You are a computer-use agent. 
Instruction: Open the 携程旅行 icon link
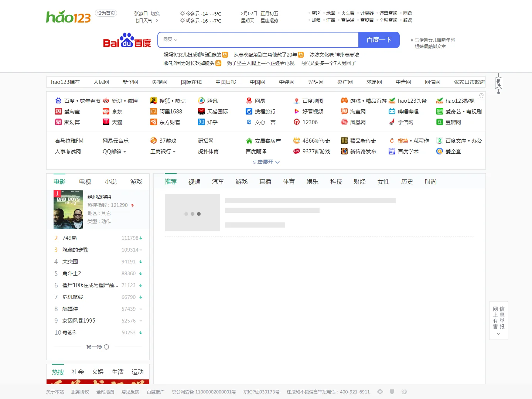pos(249,111)
